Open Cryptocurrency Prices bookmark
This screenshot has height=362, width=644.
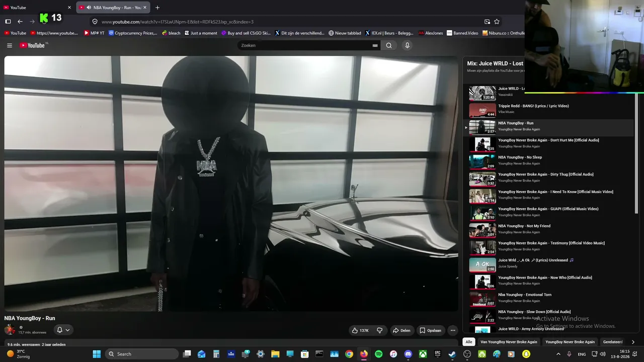pyautogui.click(x=133, y=33)
